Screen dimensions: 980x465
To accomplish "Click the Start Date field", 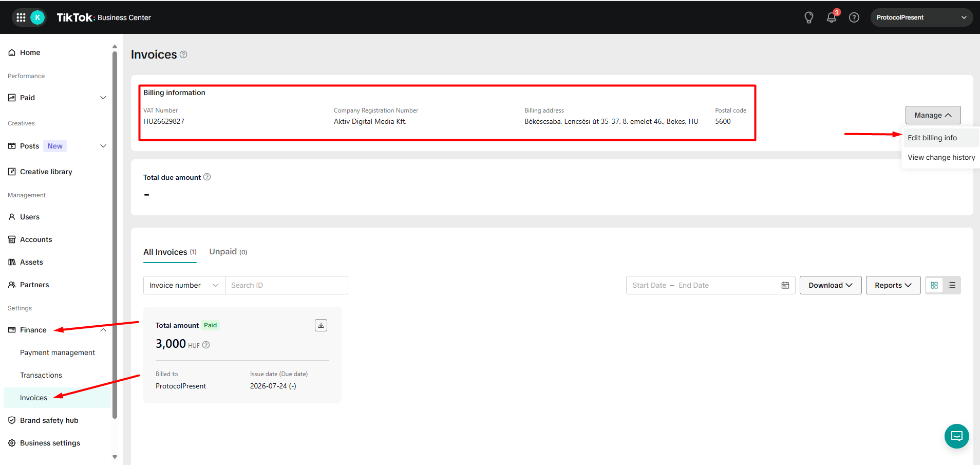I will coord(649,285).
